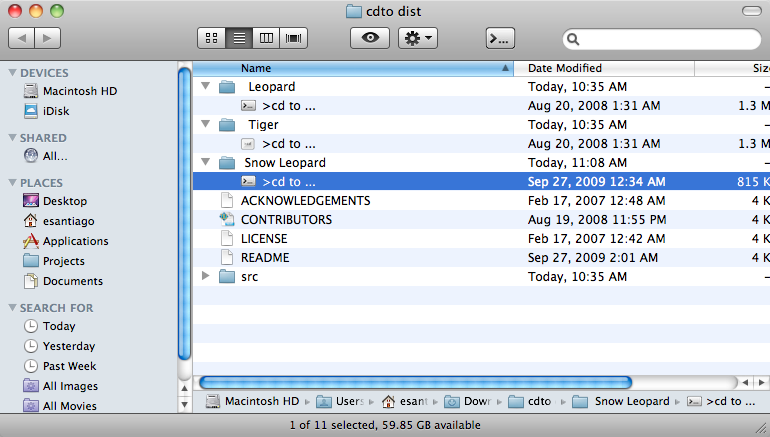Collapse the DEVICES sidebar section
The height and width of the screenshot is (437, 770).
12,73
